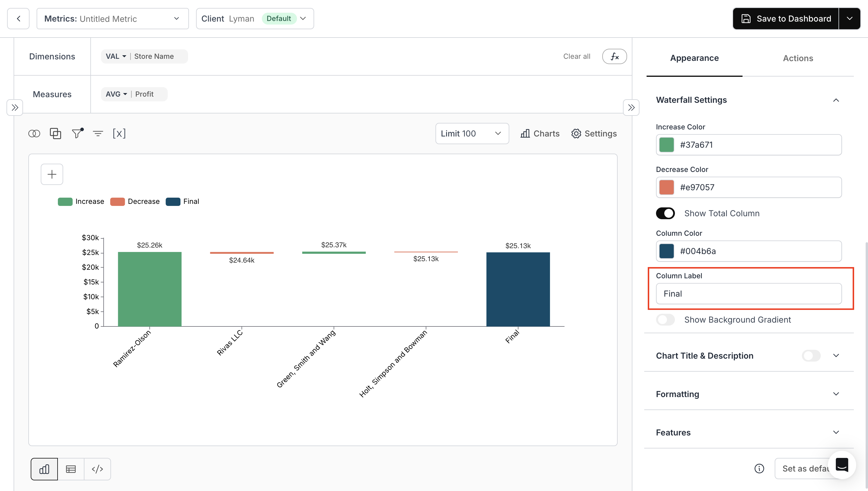Click the Column Label input showing Final

click(749, 293)
